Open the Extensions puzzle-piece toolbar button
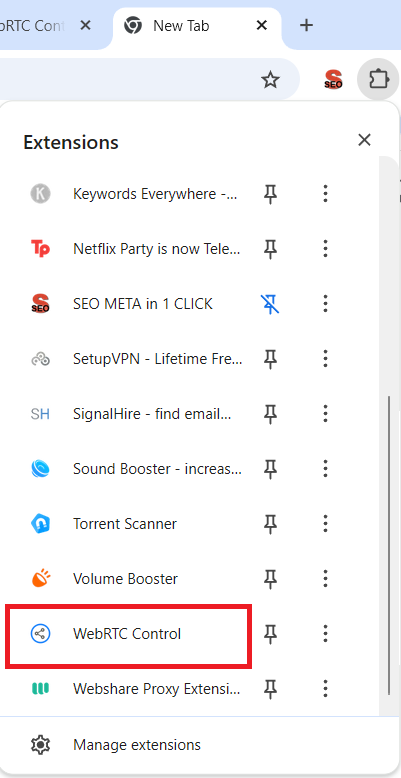The height and width of the screenshot is (778, 401). coord(378,79)
